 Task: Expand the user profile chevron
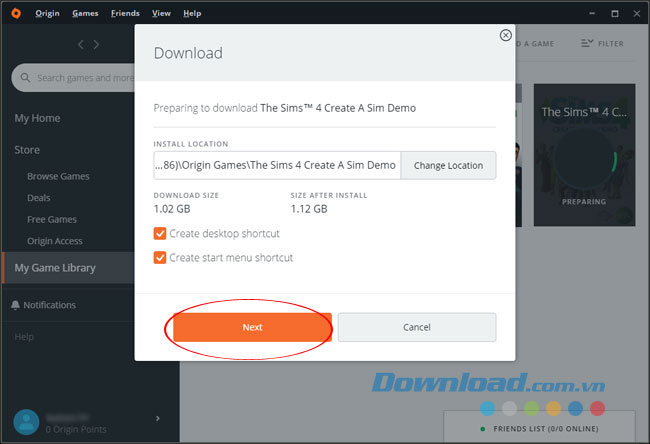pyautogui.click(x=158, y=418)
